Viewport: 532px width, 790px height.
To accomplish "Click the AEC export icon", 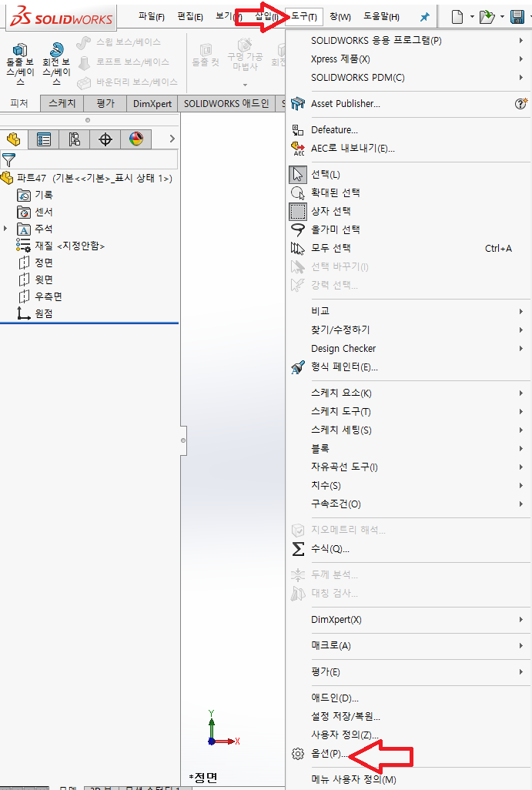I will point(298,149).
